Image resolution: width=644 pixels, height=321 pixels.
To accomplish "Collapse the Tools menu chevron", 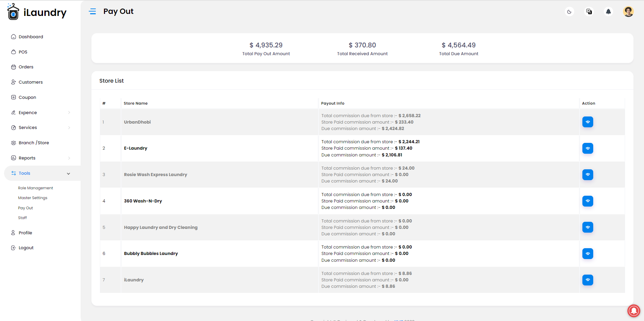I will coord(68,173).
